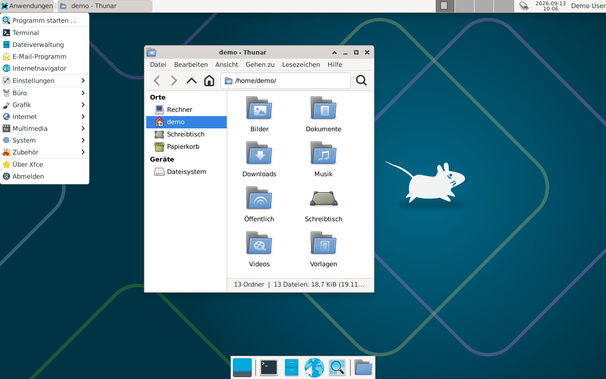Click the search magnifier in Thunar
Screen dimensions: 606x379
361,80
